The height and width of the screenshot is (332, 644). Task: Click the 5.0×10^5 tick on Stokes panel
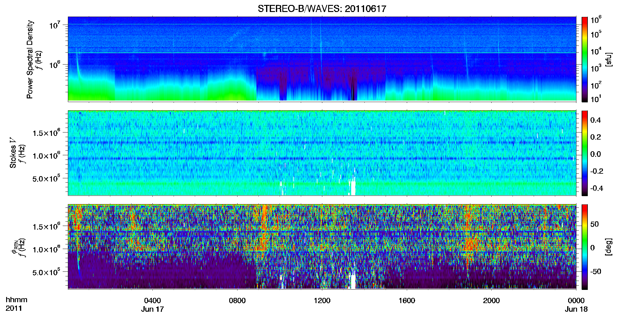pyautogui.click(x=47, y=178)
